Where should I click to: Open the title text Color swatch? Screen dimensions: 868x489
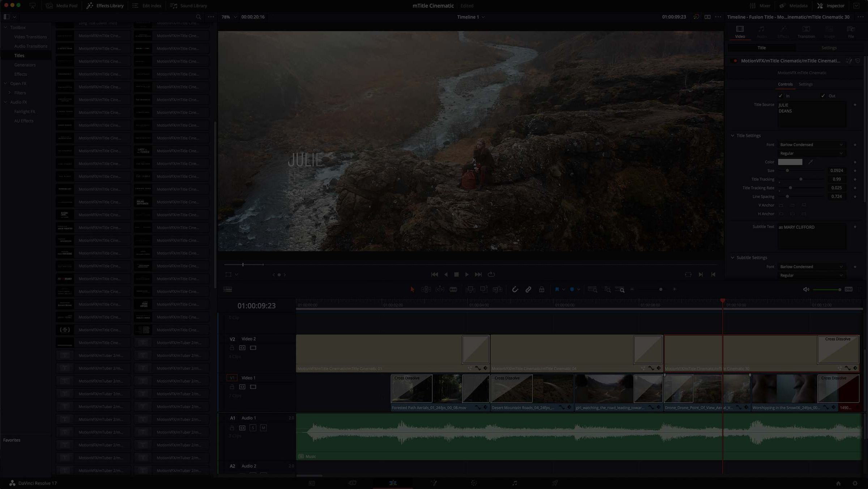tap(790, 162)
